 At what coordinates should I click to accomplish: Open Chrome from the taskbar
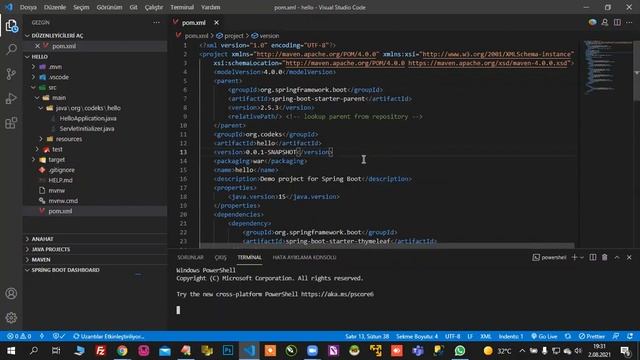pos(122,351)
